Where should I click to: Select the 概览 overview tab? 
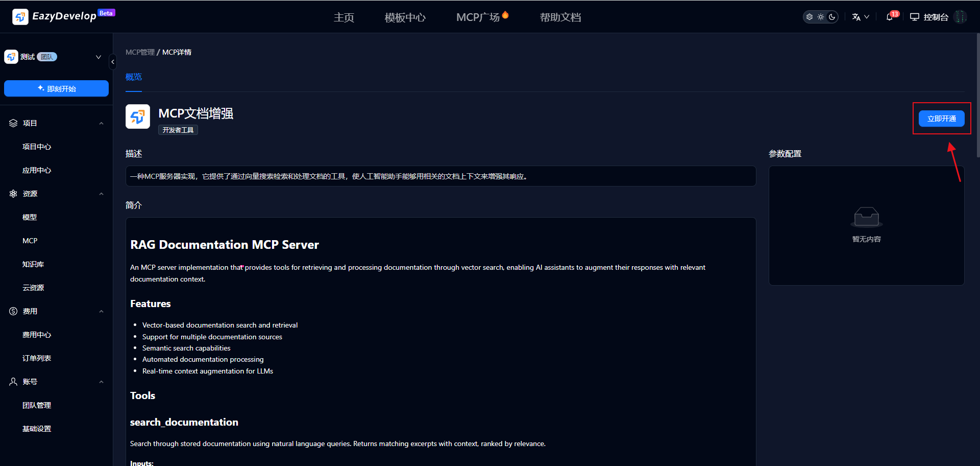pos(134,77)
